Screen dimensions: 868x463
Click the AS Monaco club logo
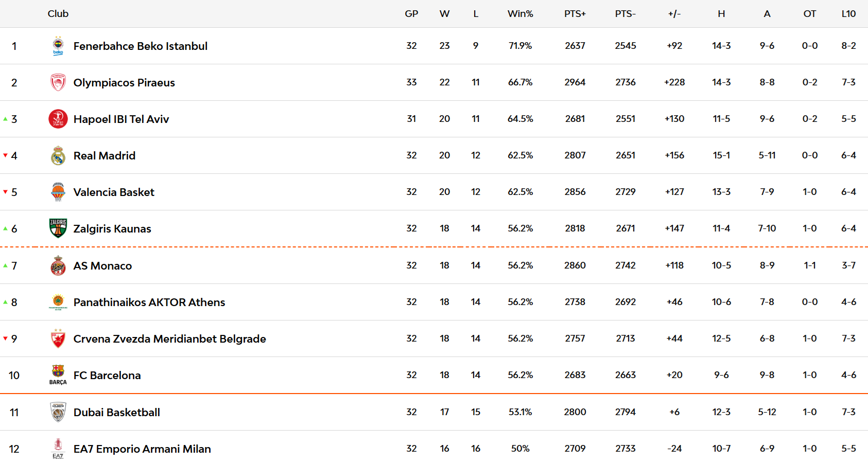click(58, 265)
